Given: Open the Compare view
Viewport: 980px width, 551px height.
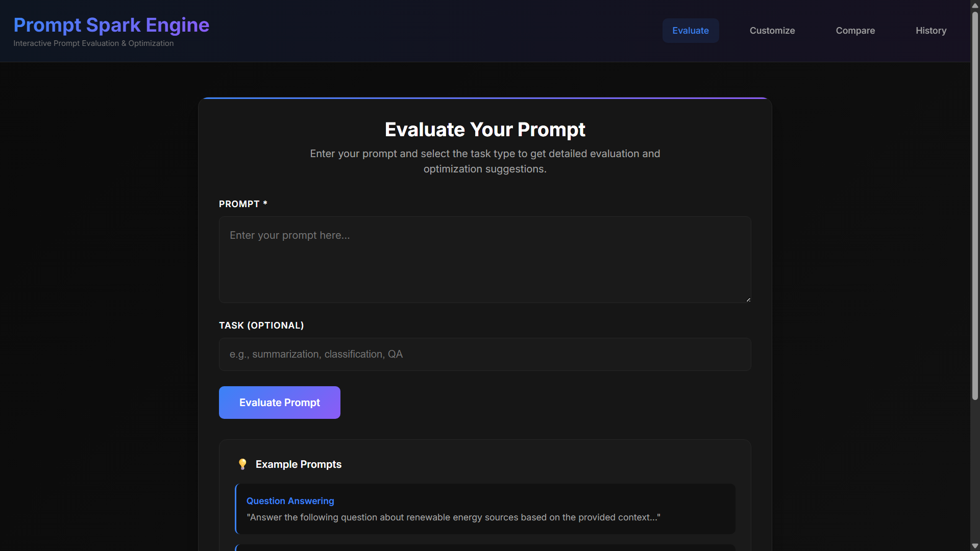Looking at the screenshot, I should tap(855, 31).
